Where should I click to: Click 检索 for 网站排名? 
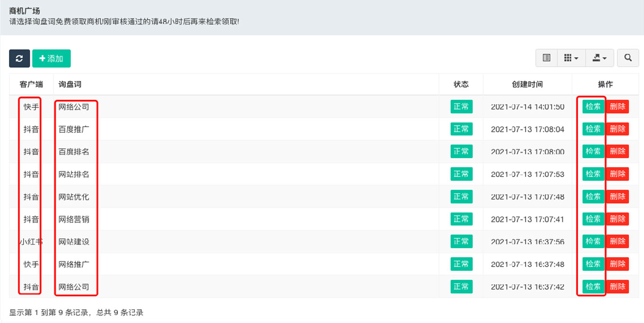[593, 174]
